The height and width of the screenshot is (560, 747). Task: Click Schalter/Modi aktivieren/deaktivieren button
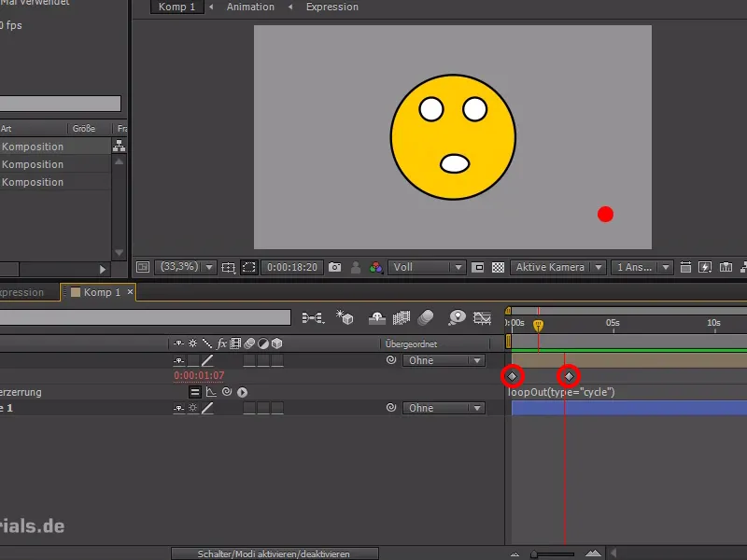coord(275,553)
